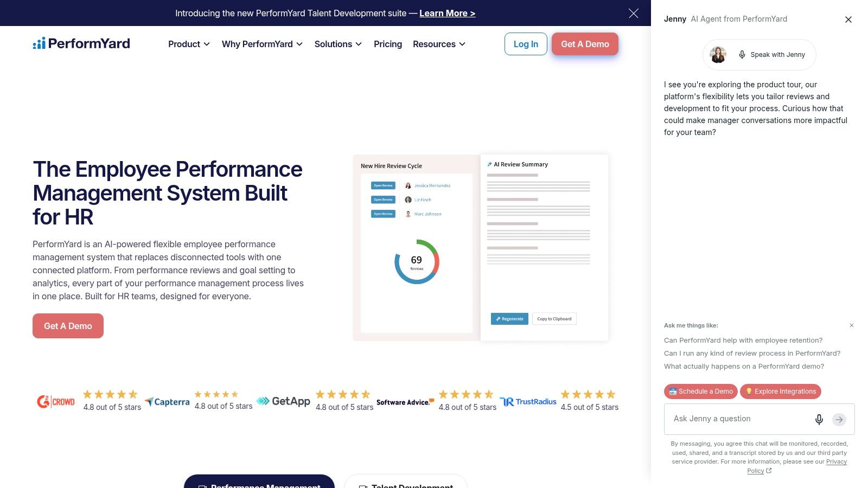
Task: Click the Schedule a Demo chip
Action: coord(700,391)
